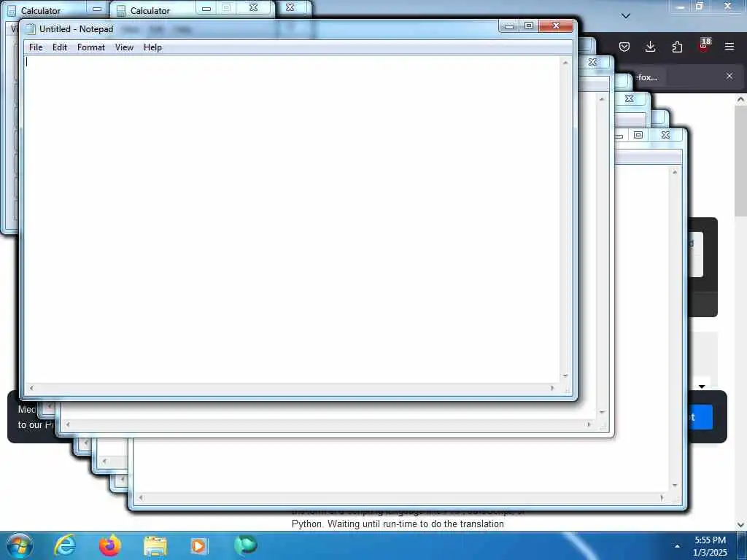Open the Windows Start button
The width and height of the screenshot is (747, 560).
(20, 545)
